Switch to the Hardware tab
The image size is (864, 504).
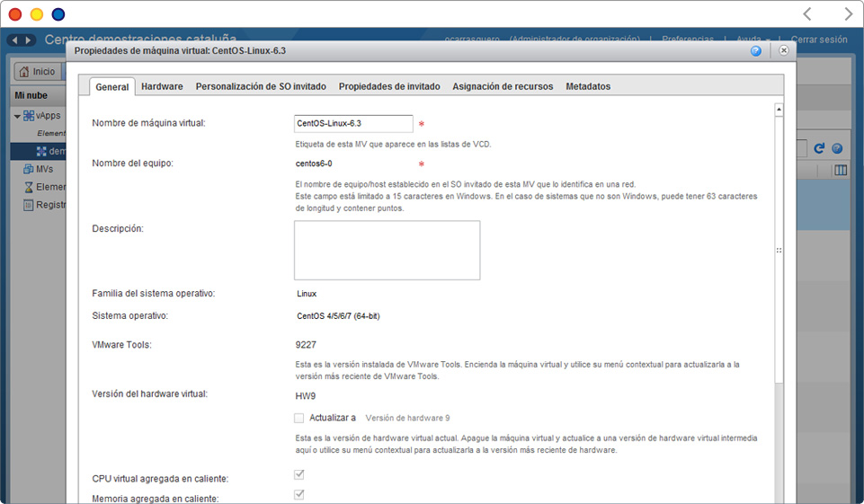click(162, 86)
